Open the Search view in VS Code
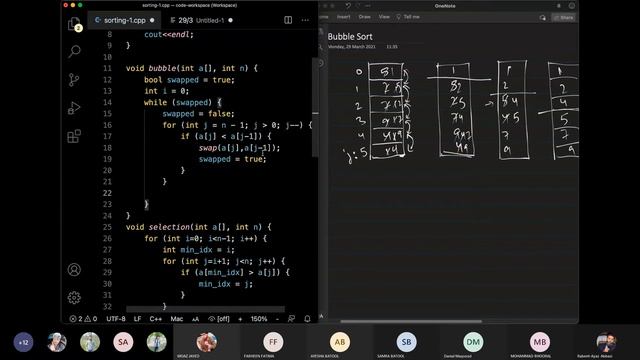This screenshot has height=360, width=640. pyautogui.click(x=74, y=51)
